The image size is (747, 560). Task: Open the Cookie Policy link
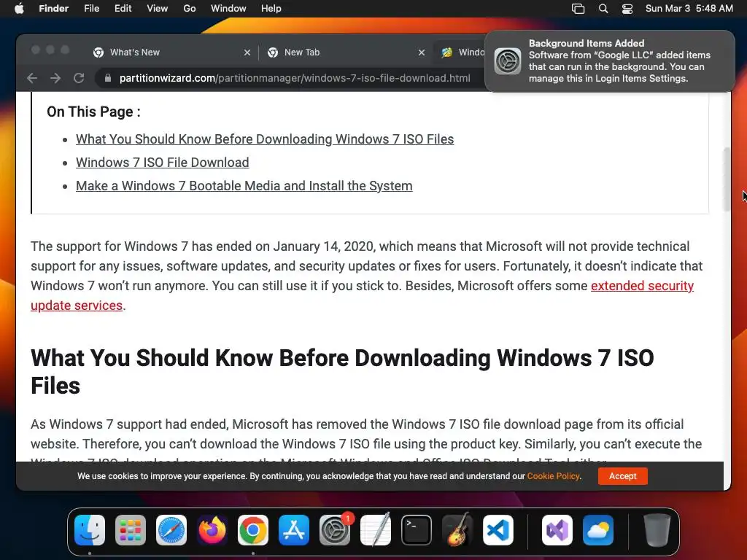click(553, 476)
